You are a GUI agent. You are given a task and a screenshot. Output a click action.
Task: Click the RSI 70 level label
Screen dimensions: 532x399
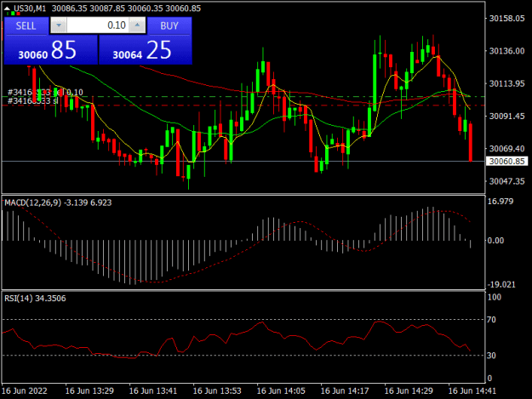pyautogui.click(x=491, y=320)
